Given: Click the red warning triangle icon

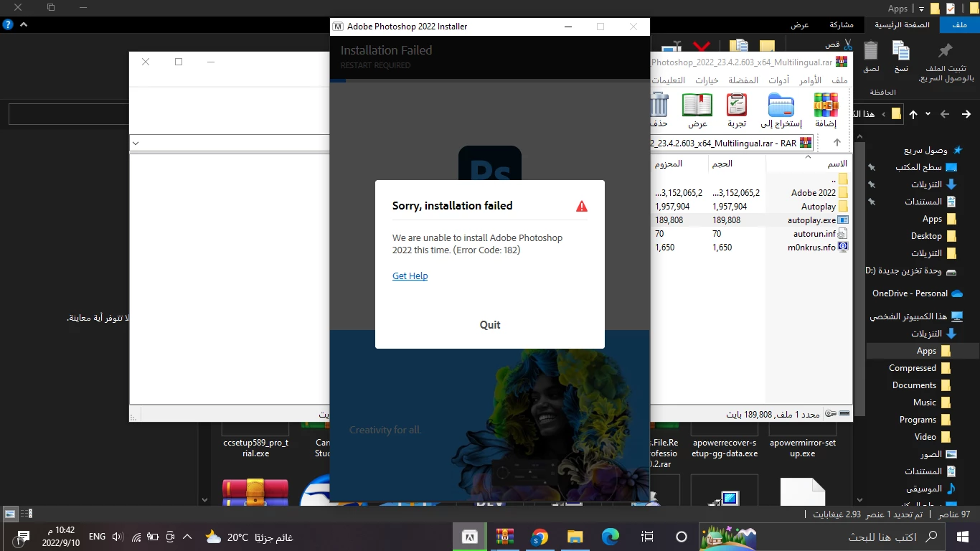Looking at the screenshot, I should (x=581, y=207).
